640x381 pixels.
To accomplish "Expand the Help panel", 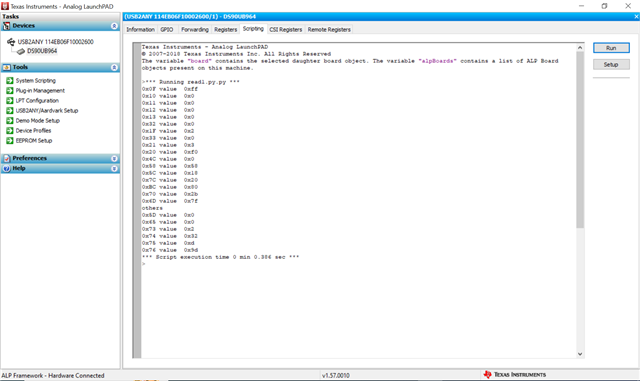I will [x=114, y=168].
